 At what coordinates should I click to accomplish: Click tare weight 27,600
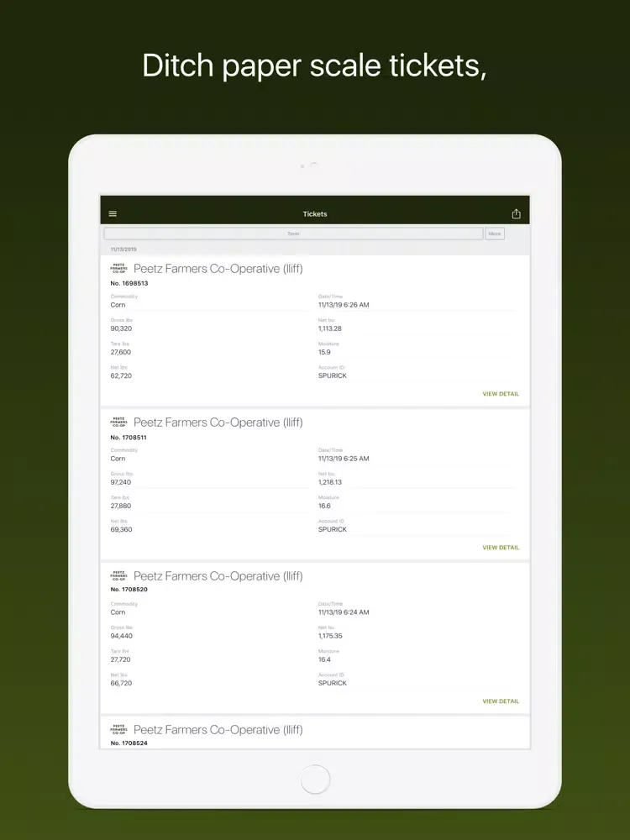point(120,352)
